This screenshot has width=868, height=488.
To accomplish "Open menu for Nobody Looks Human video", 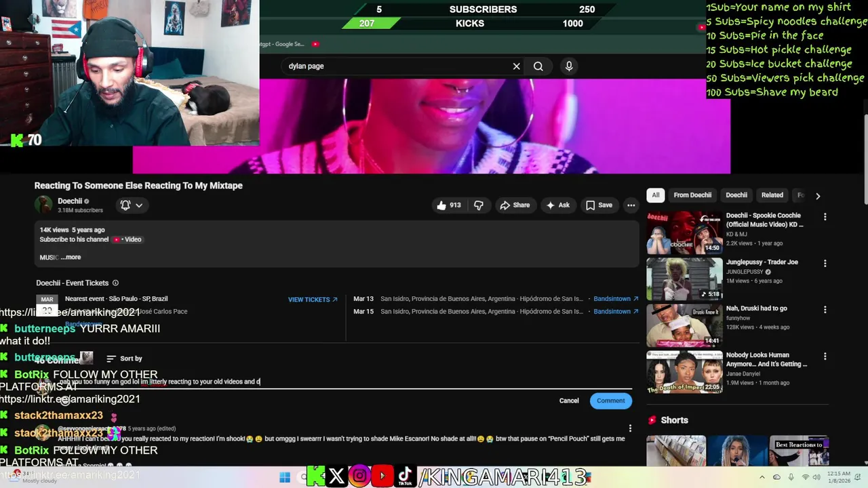I will tap(825, 356).
